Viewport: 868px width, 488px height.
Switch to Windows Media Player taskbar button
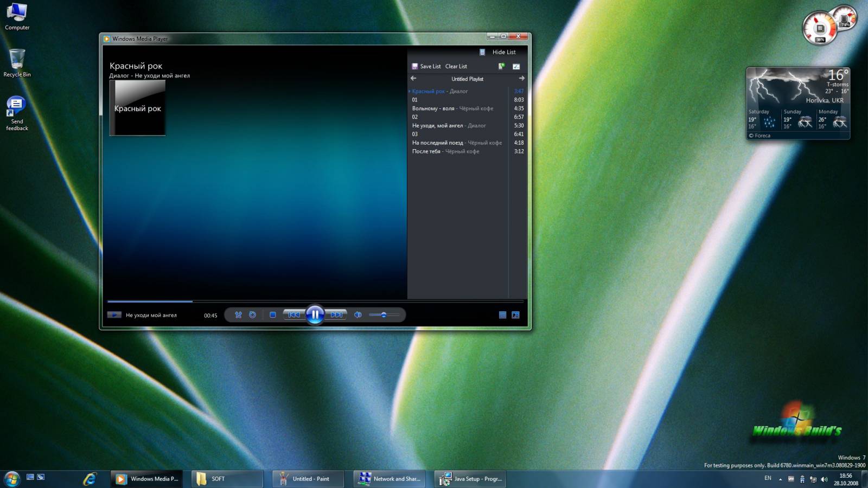pyautogui.click(x=147, y=479)
